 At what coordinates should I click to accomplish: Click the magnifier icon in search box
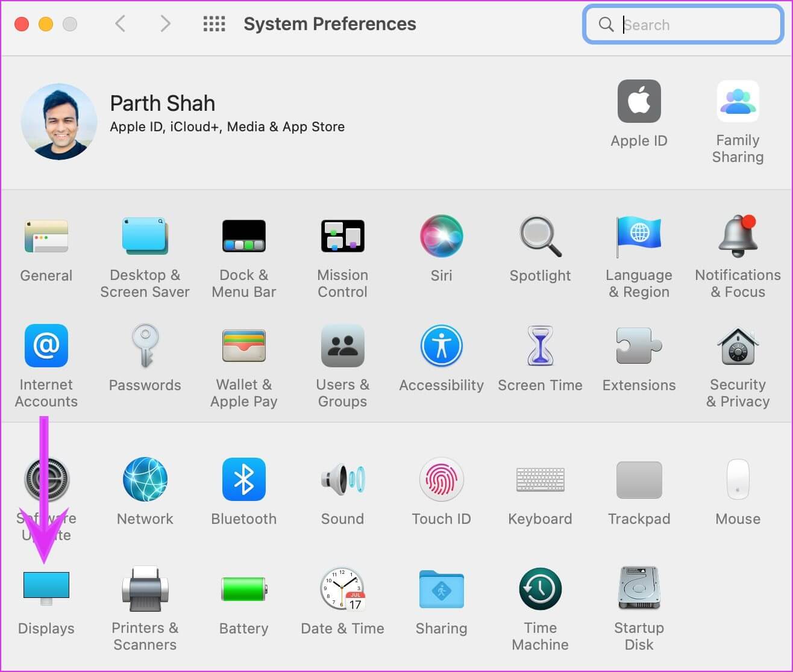point(606,24)
